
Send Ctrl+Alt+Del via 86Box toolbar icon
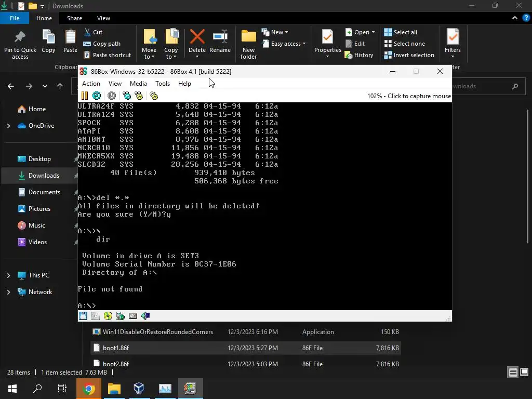(x=127, y=96)
